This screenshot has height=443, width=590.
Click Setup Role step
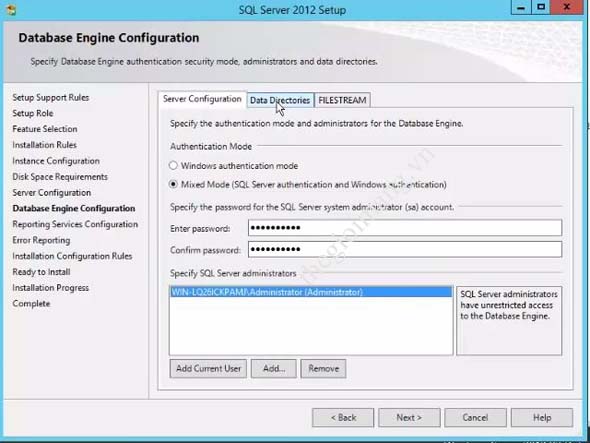33,113
